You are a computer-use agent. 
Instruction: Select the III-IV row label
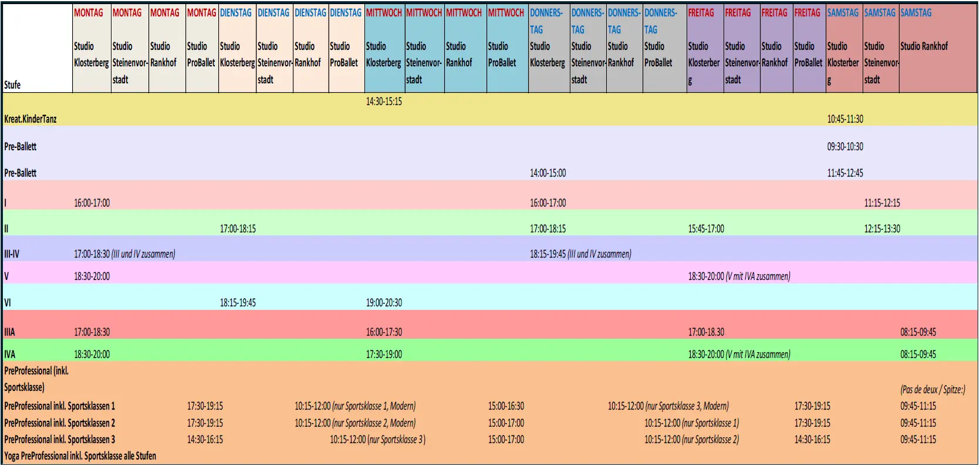tap(12, 254)
